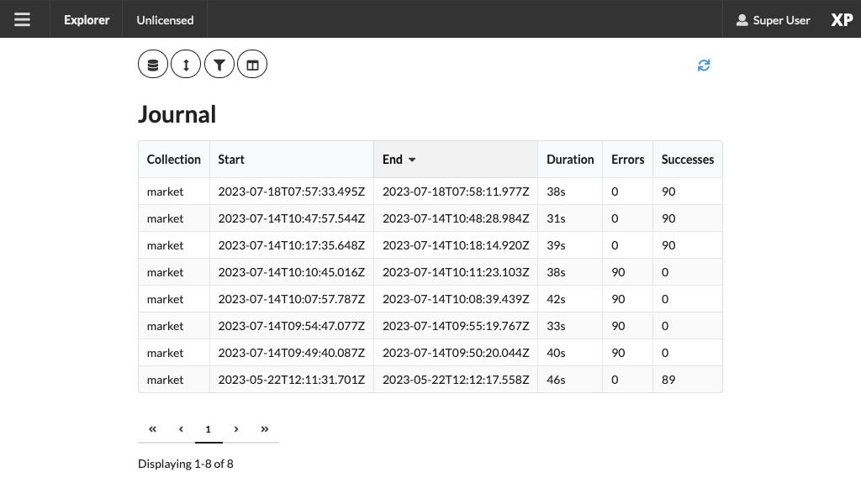
Task: Open the filter funnel icon
Action: pos(219,64)
